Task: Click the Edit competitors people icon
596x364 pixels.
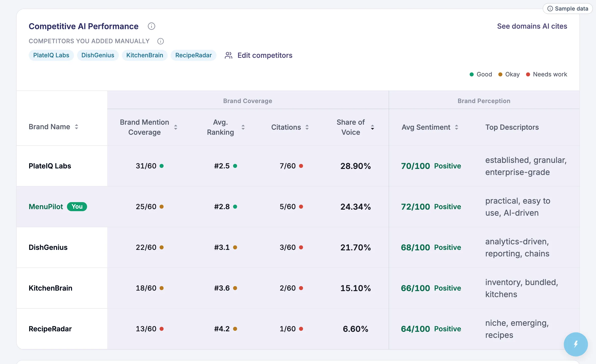Action: pos(229,55)
